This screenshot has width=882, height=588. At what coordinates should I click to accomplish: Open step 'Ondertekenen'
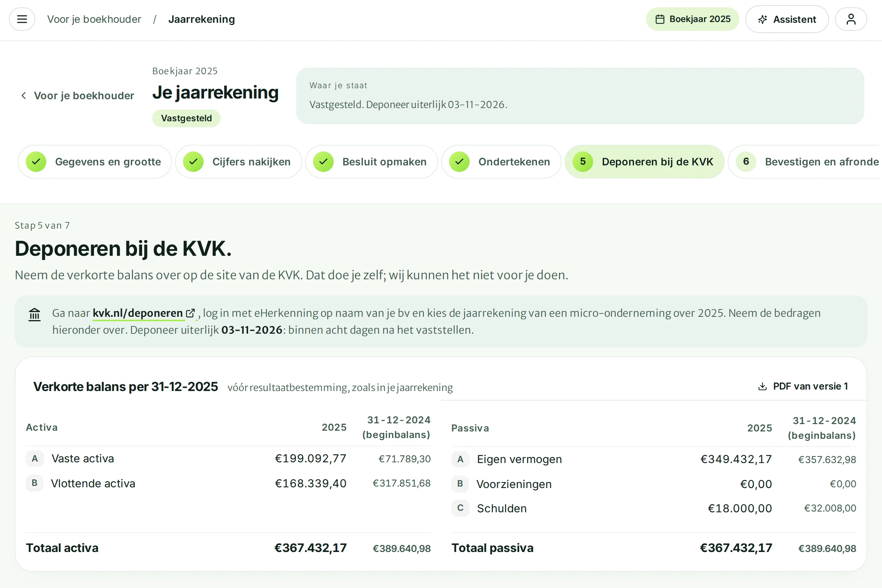[501, 162]
